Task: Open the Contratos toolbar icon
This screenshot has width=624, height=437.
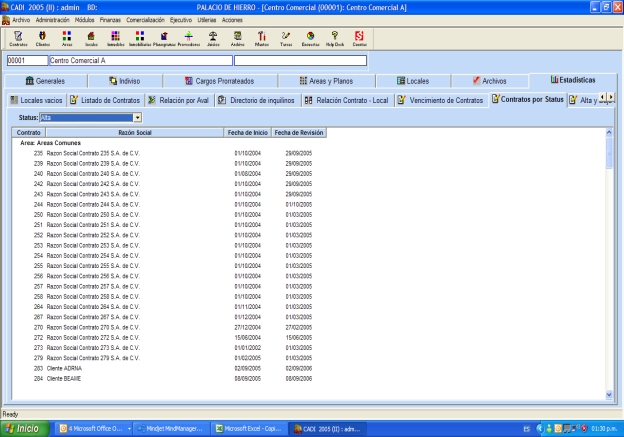Action: [x=18, y=38]
